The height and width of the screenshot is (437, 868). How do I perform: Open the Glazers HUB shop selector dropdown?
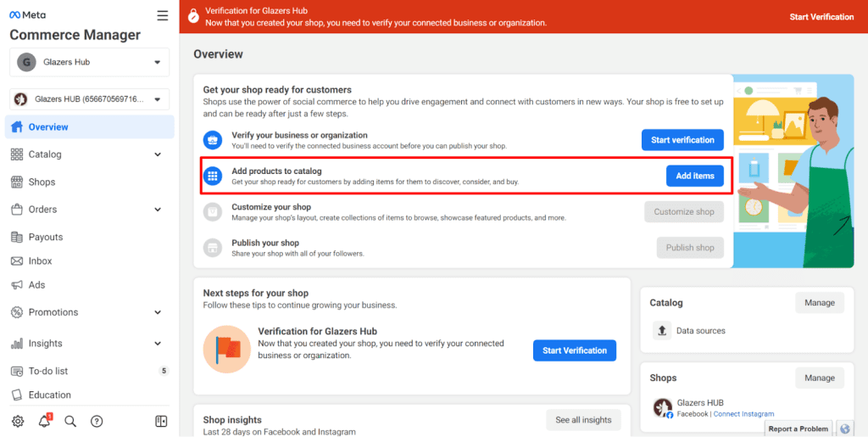point(90,99)
